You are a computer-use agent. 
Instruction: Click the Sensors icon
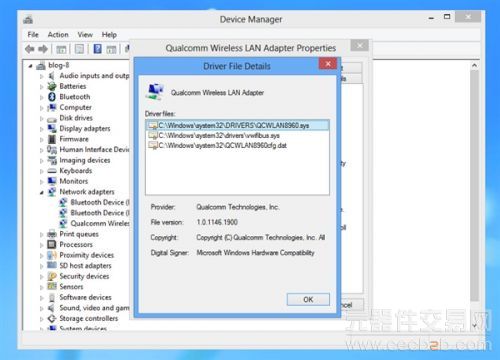pos(52,287)
